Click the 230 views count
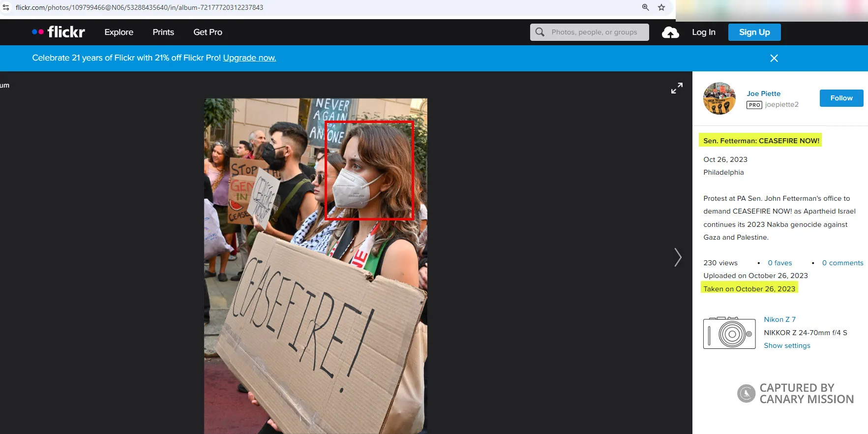Screen dimensions: 868x434 [720, 263]
